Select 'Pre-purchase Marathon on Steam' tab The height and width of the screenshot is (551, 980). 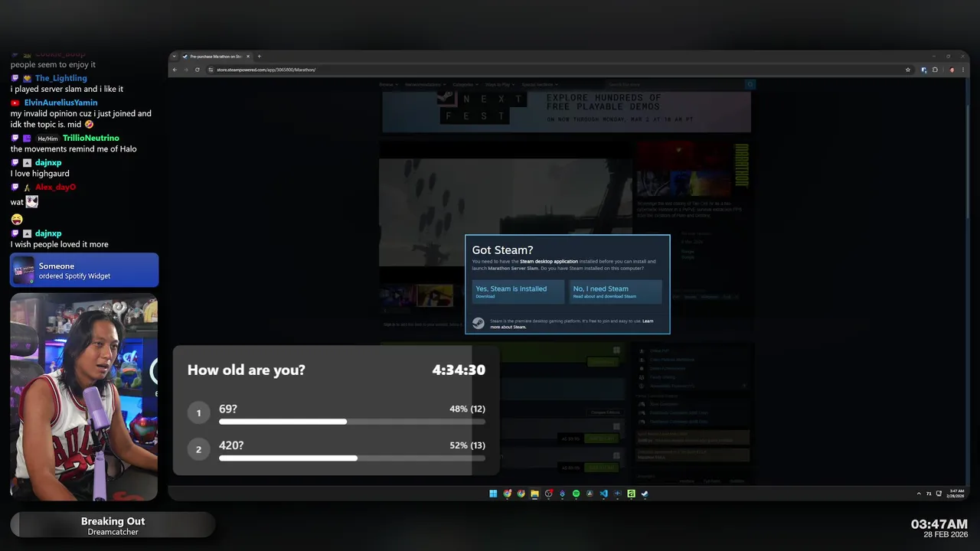pos(215,56)
